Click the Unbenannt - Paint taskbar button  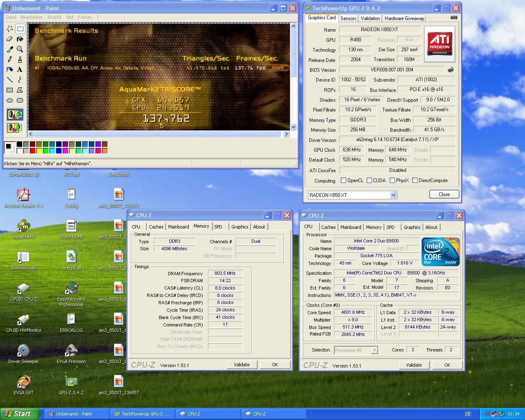[x=77, y=414]
